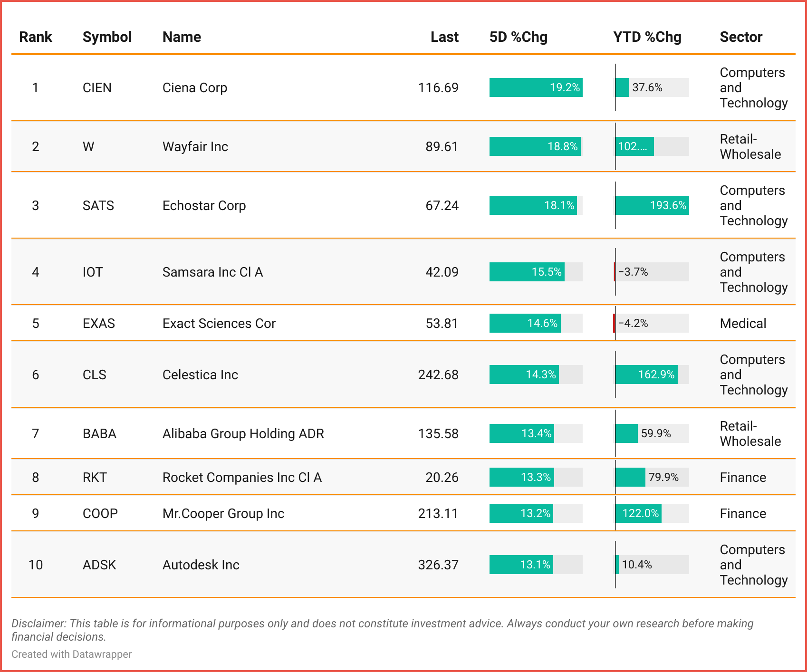Screen dimensions: 807x672
Task: Click the 193.6% YTD change bar
Action: 652,205
